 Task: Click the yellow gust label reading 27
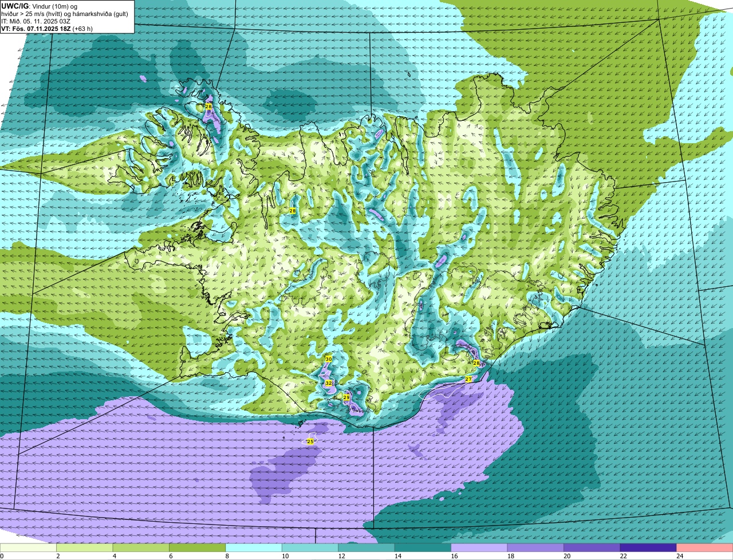[468, 379]
